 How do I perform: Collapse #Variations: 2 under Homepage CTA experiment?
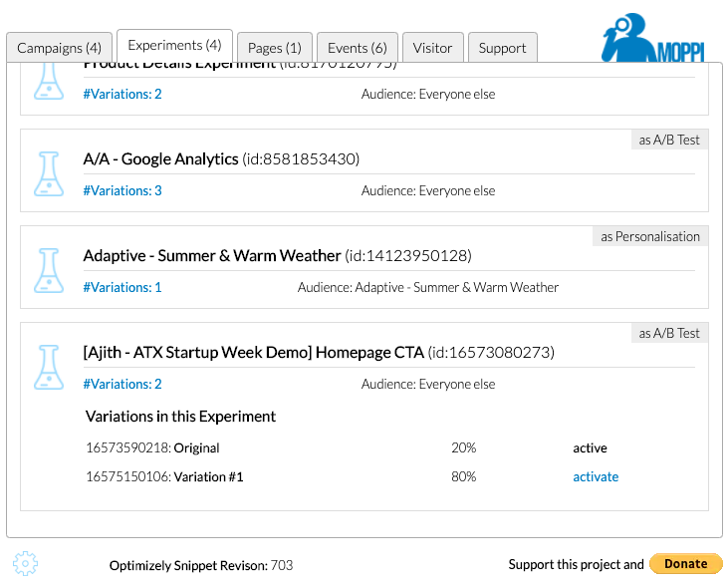pyautogui.click(x=122, y=384)
